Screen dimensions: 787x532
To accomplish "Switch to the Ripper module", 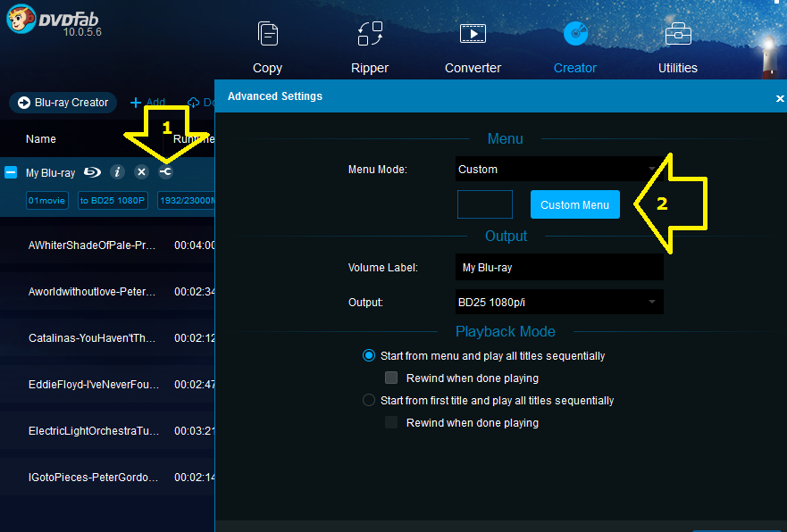I will coord(370,46).
